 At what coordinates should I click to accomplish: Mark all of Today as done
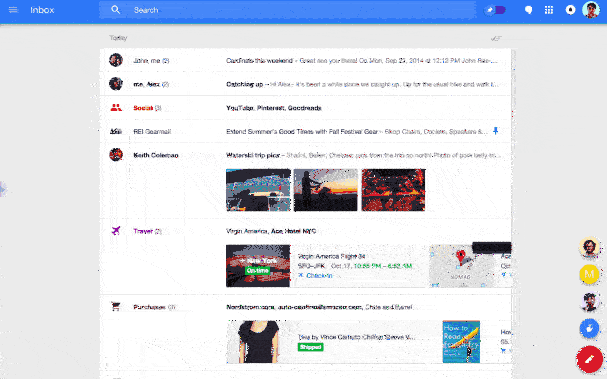(496, 38)
